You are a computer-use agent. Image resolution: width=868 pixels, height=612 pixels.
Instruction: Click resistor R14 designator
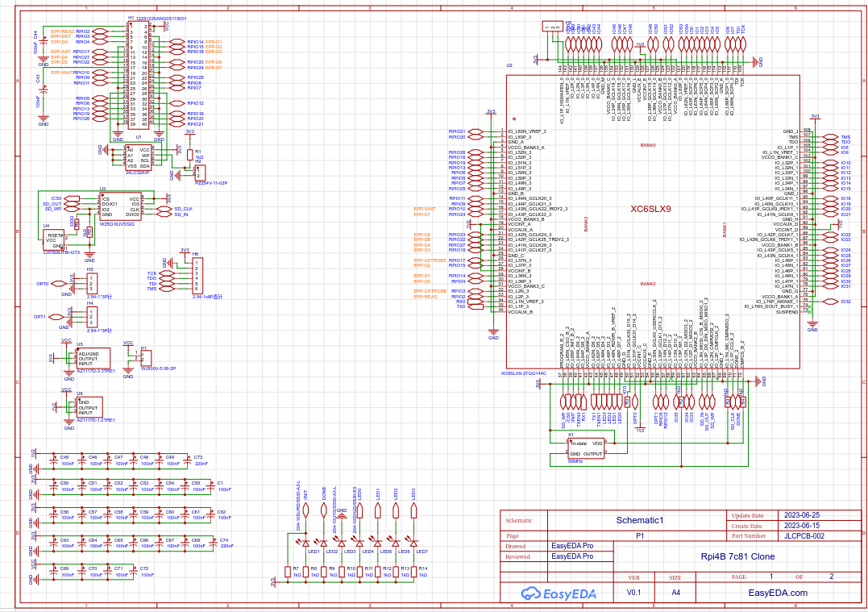point(423,568)
